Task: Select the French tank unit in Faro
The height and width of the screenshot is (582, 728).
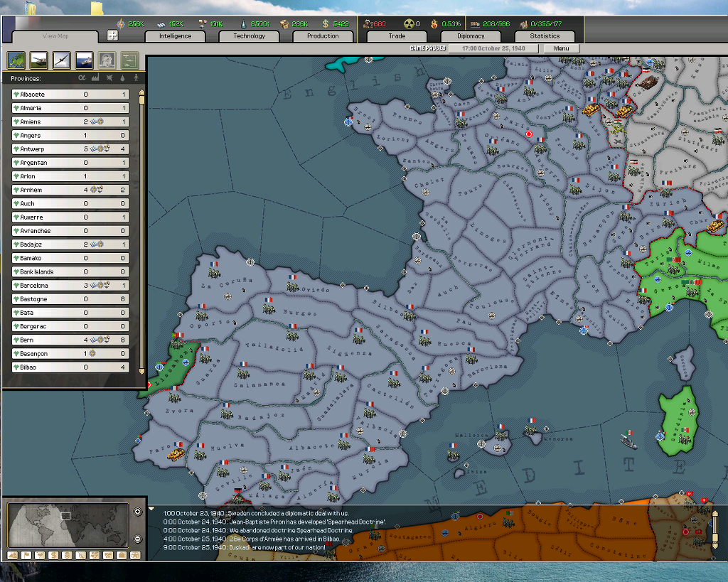Action: pos(176,453)
